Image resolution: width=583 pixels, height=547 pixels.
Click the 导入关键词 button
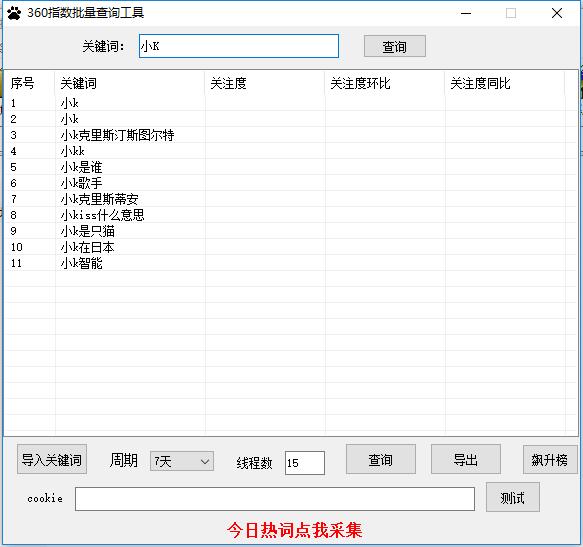click(x=52, y=459)
